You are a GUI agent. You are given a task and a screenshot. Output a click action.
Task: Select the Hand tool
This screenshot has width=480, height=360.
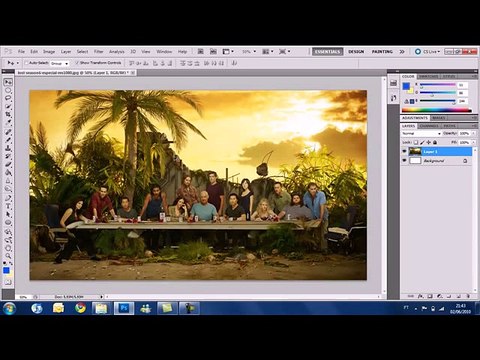pos(8,248)
